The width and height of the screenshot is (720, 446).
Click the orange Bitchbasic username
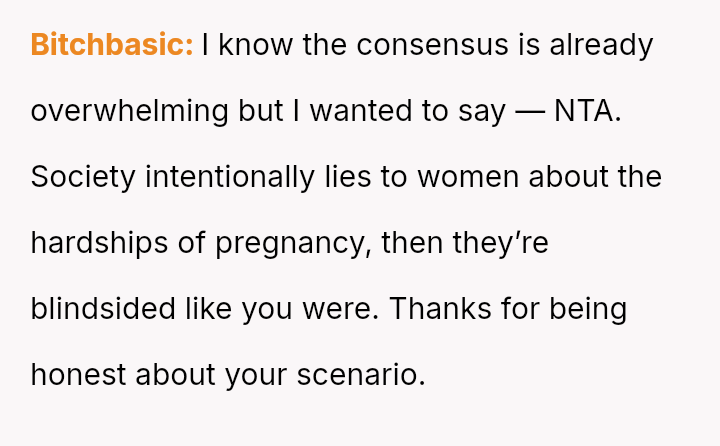(112, 45)
